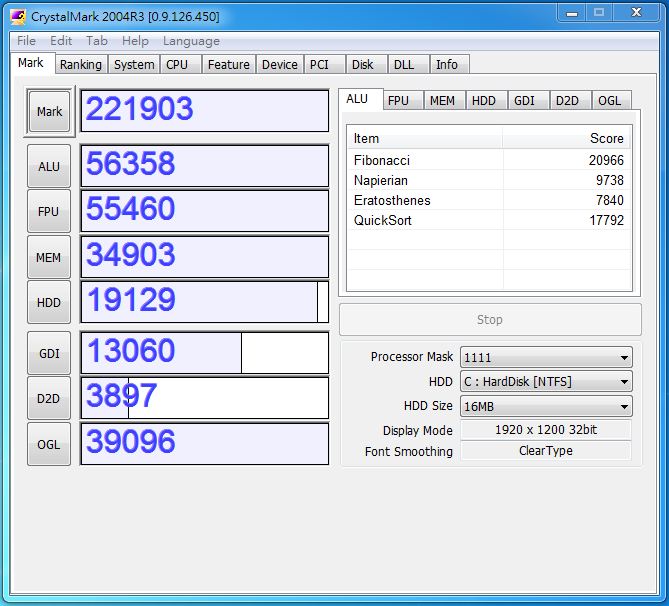Open the HDD drive selection dropdown
This screenshot has height=606, width=669.
[x=545, y=382]
